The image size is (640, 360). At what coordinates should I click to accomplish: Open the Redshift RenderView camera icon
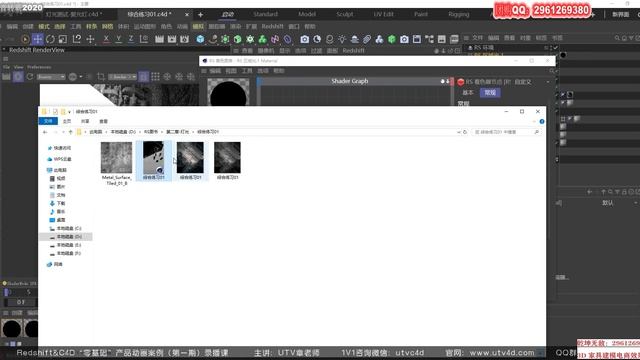coord(404,39)
